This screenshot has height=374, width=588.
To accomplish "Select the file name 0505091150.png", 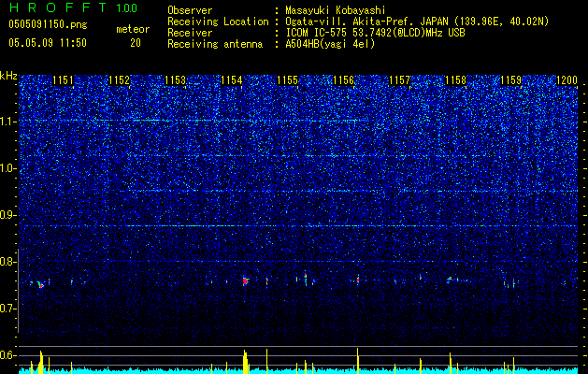I will (x=48, y=24).
